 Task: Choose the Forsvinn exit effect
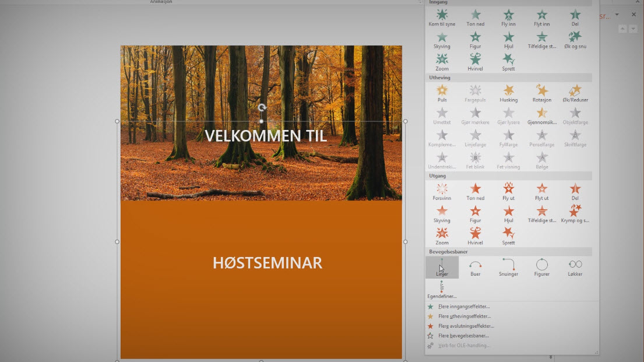[x=442, y=192]
